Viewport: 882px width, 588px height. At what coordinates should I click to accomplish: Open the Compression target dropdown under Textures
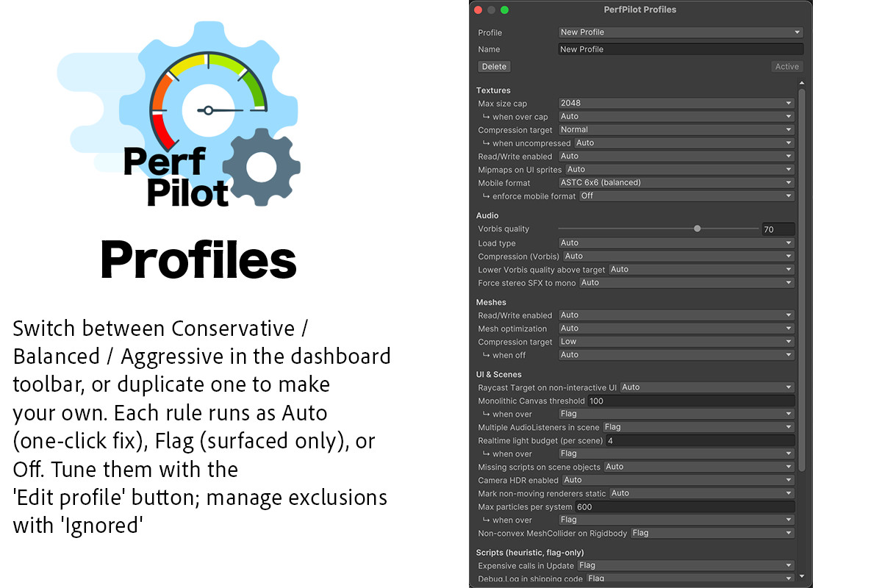tap(676, 130)
